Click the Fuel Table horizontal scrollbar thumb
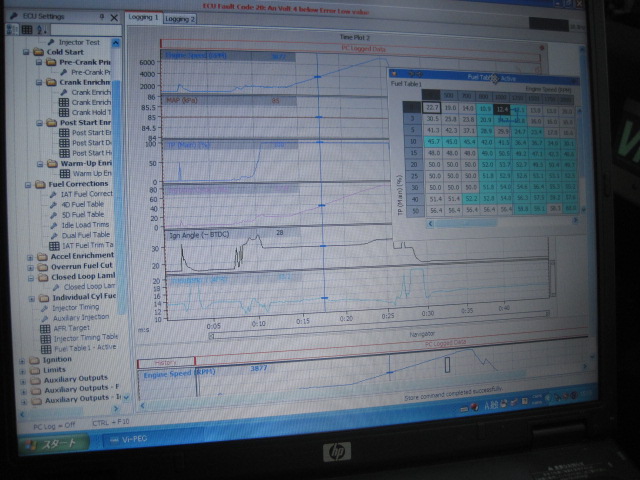 tap(466, 223)
